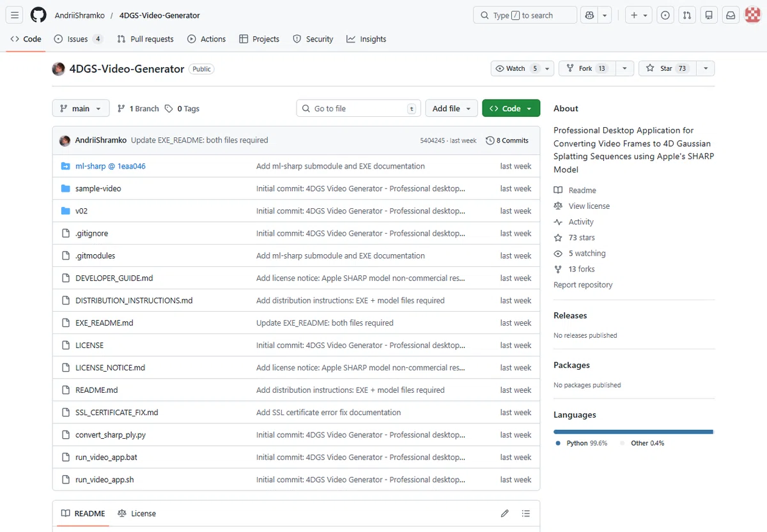Viewport: 767px width, 532px height.
Task: View the 8 Commits history
Action: pos(507,141)
